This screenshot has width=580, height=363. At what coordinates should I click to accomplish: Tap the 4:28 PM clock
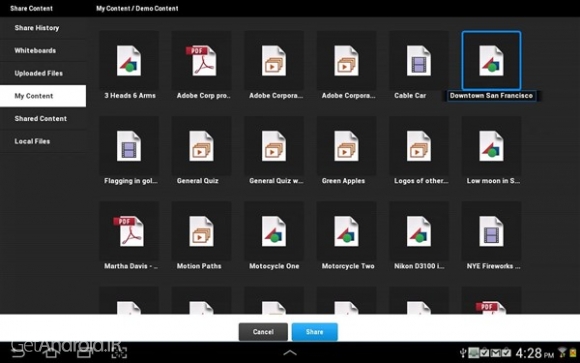tap(535, 353)
